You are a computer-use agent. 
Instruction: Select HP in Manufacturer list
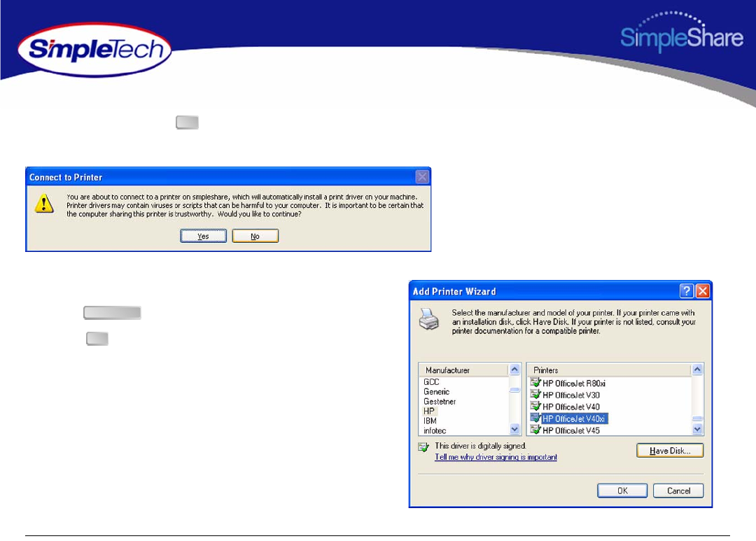pos(428,411)
